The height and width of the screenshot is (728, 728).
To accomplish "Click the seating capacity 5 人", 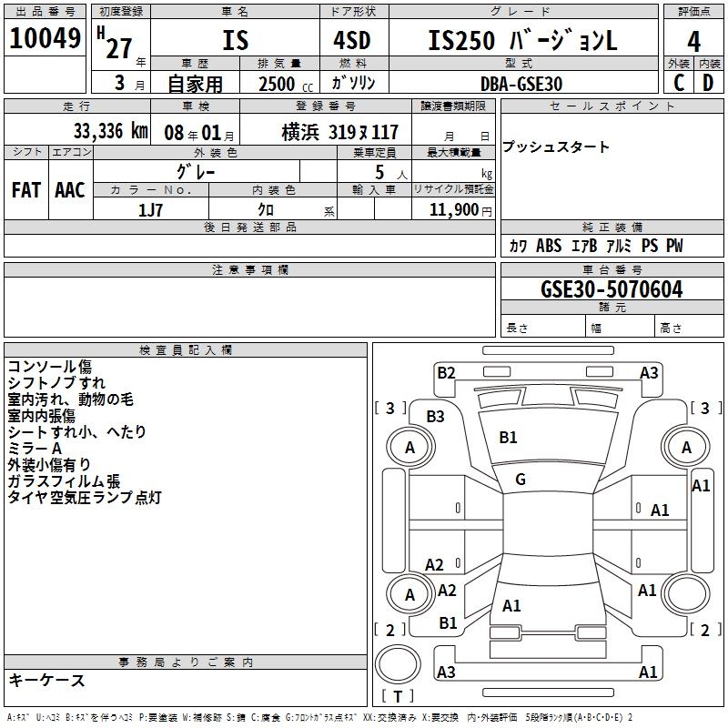I will [390, 172].
